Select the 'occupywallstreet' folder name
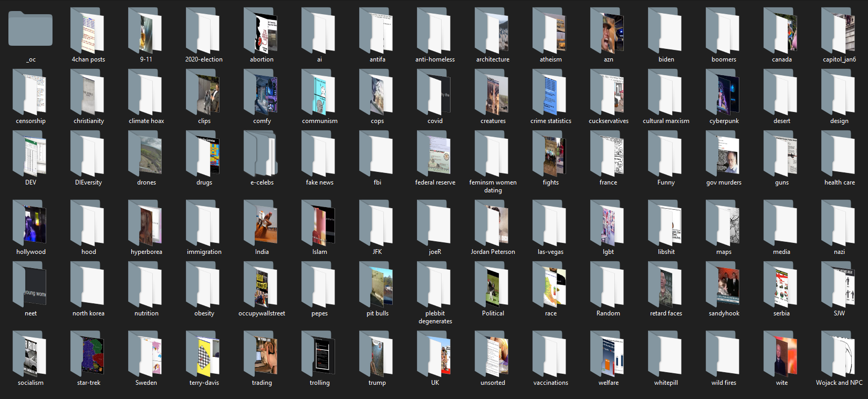The image size is (868, 399). [x=262, y=313]
